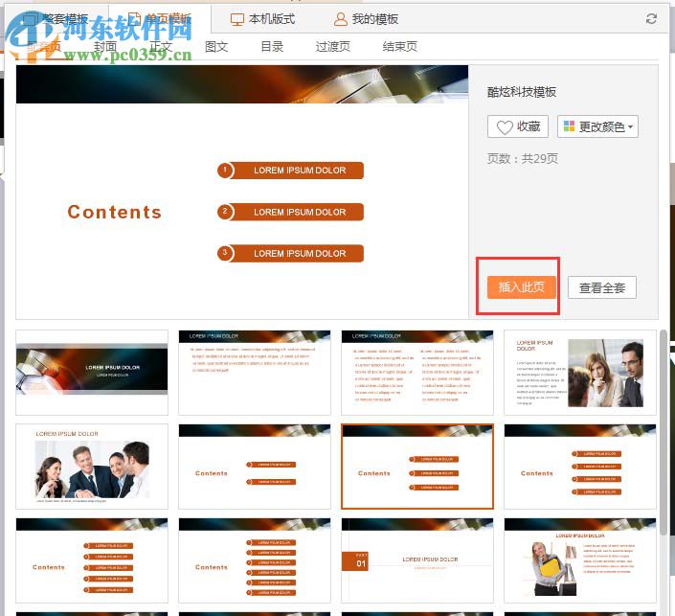
Task: Filter templates by 封面 category
Action: pyautogui.click(x=105, y=46)
